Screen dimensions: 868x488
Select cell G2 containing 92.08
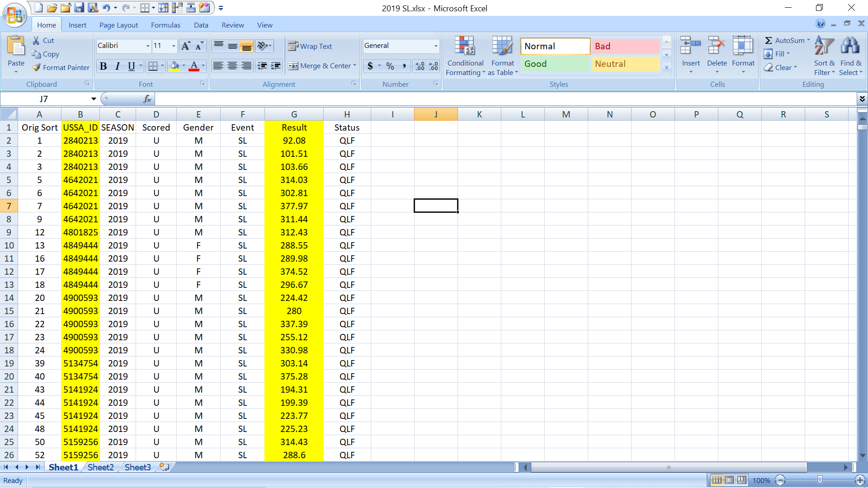click(x=294, y=141)
